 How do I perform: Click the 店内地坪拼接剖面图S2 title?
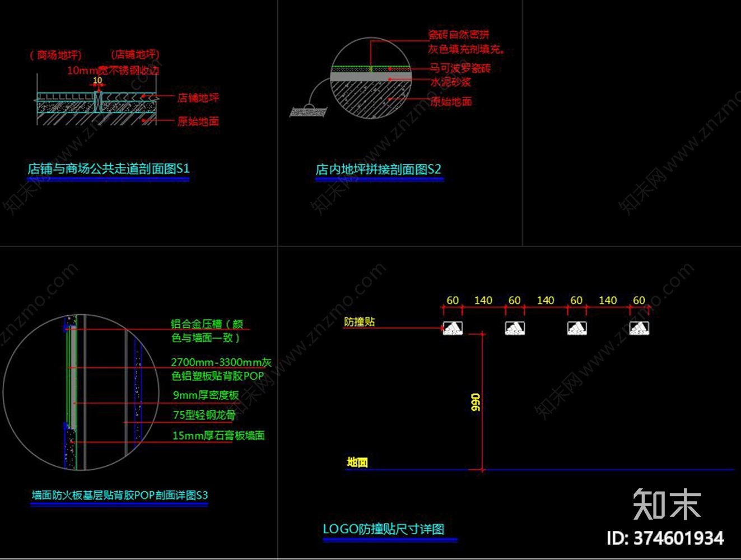coord(379,169)
